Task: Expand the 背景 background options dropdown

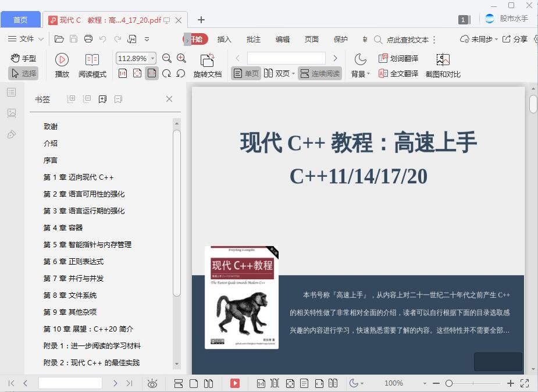Action: (x=361, y=74)
